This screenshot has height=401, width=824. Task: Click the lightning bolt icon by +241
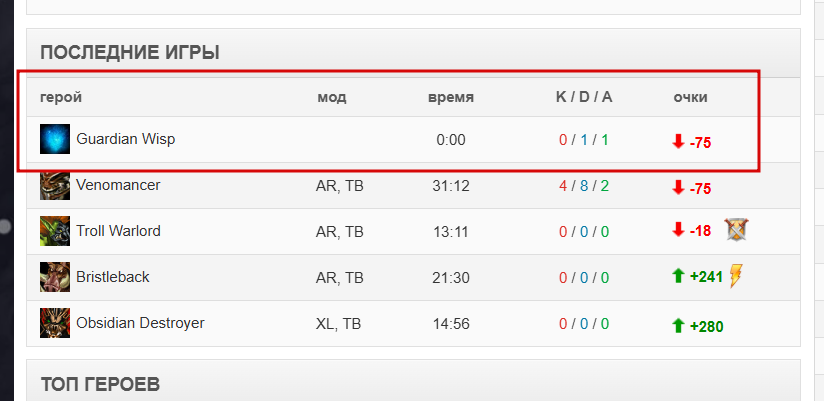(736, 276)
